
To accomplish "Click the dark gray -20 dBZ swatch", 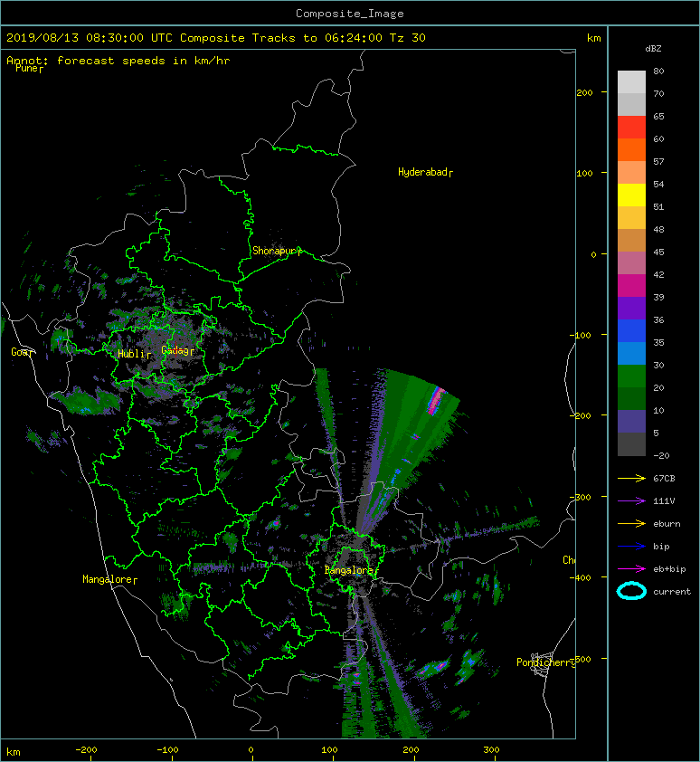I will point(631,444).
